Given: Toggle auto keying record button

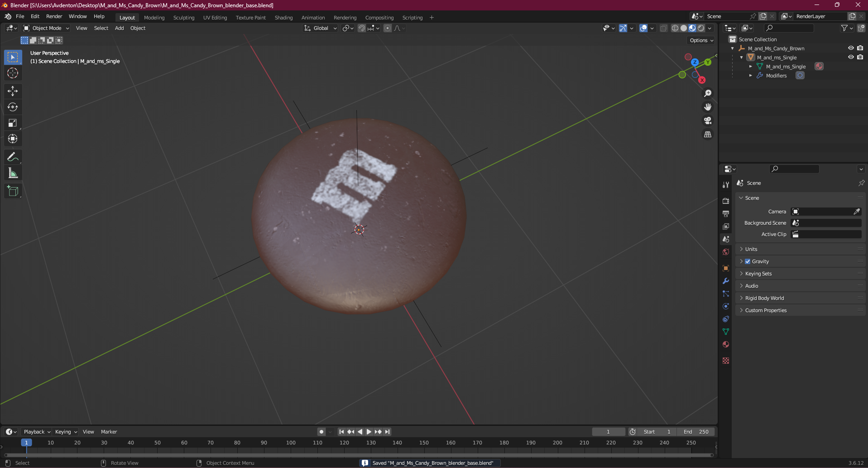Looking at the screenshot, I should tap(321, 432).
